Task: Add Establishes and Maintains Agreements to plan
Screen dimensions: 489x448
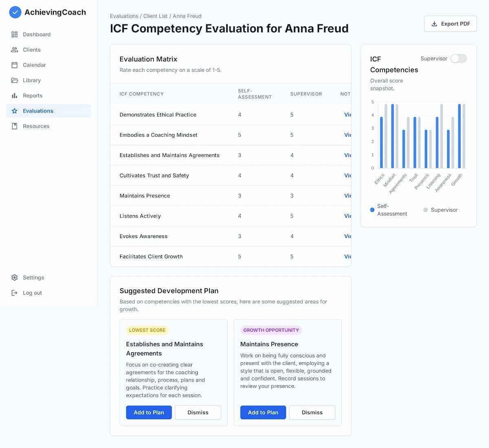Action: point(149,412)
